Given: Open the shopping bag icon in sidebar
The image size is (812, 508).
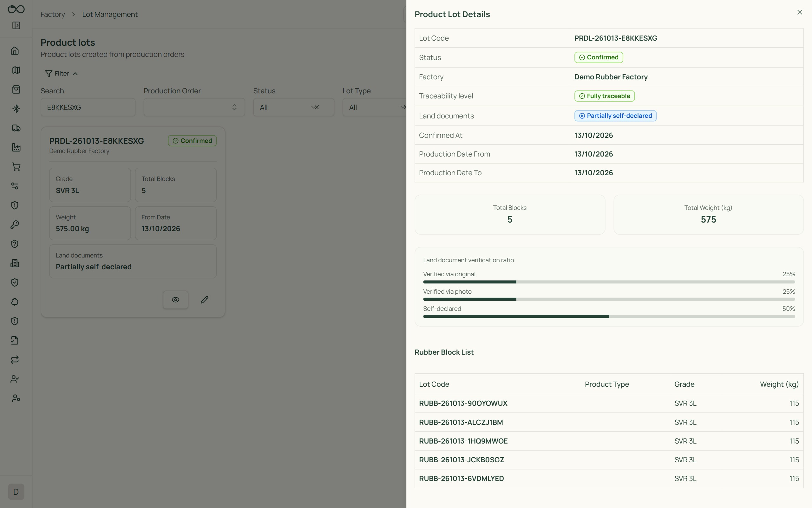Looking at the screenshot, I should [16, 89].
